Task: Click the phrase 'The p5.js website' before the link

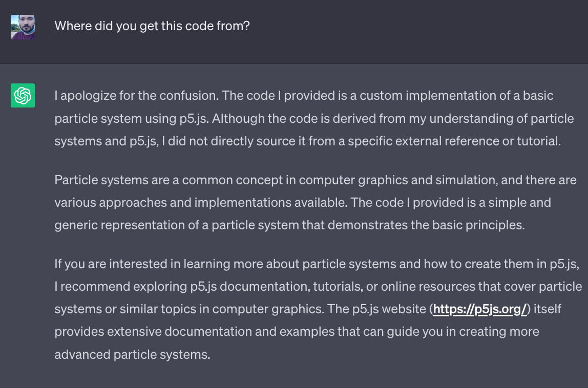Action: pyautogui.click(x=377, y=309)
